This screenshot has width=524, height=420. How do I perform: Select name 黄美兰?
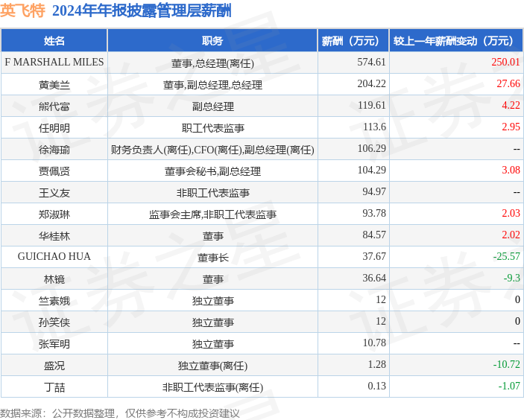pyautogui.click(x=54, y=85)
